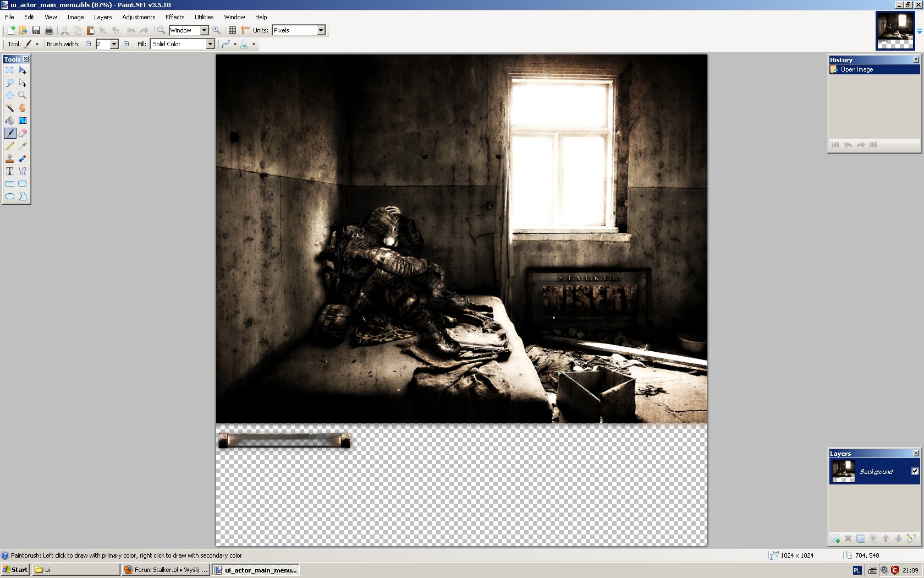Open the Effects menu
This screenshot has height=578, width=924.
pos(175,17)
